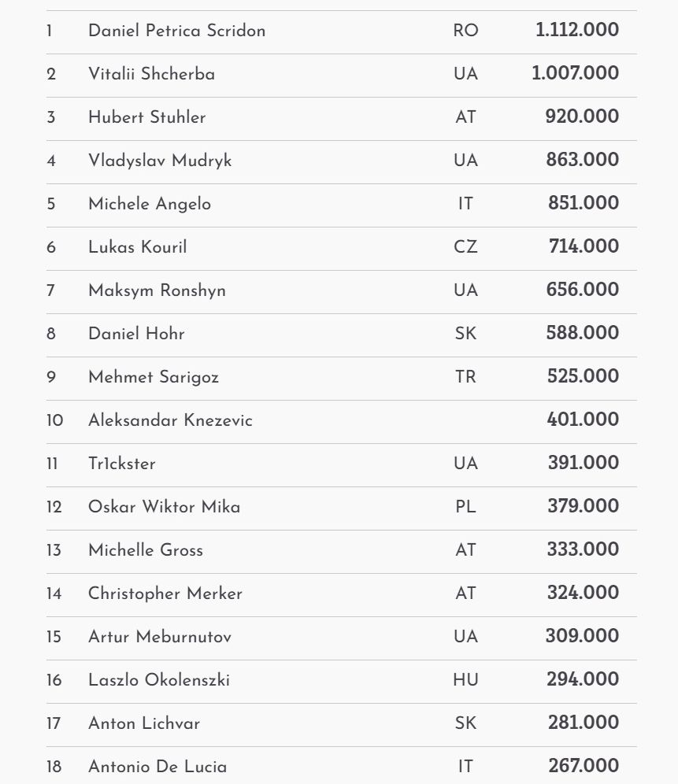
Task: Click player name Daniel Petrica Scridon
Action: point(176,31)
